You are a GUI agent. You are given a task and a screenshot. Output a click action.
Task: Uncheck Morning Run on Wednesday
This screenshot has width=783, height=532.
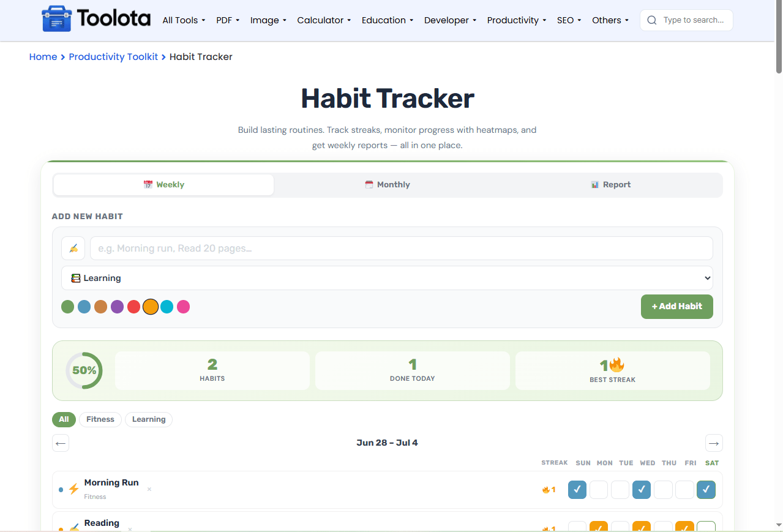(x=642, y=490)
